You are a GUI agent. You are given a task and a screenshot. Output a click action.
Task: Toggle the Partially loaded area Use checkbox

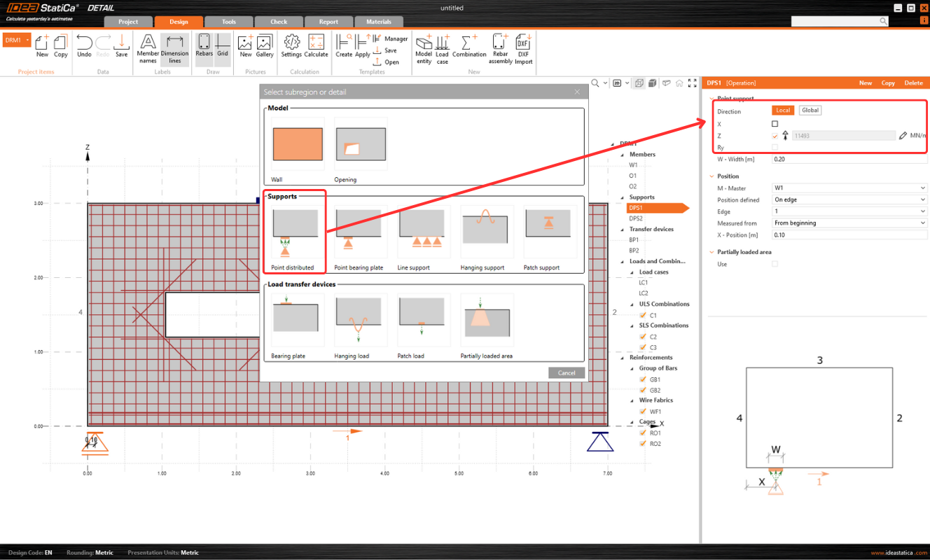click(x=775, y=264)
